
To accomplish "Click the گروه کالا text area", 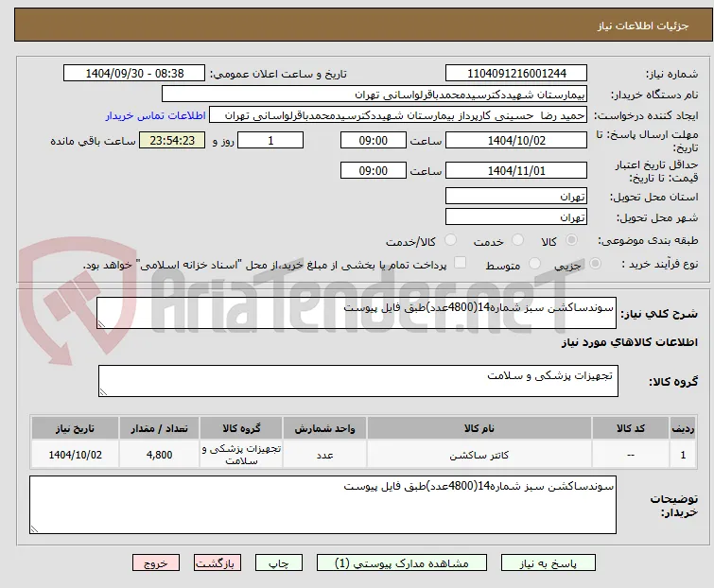I will tap(357, 380).
